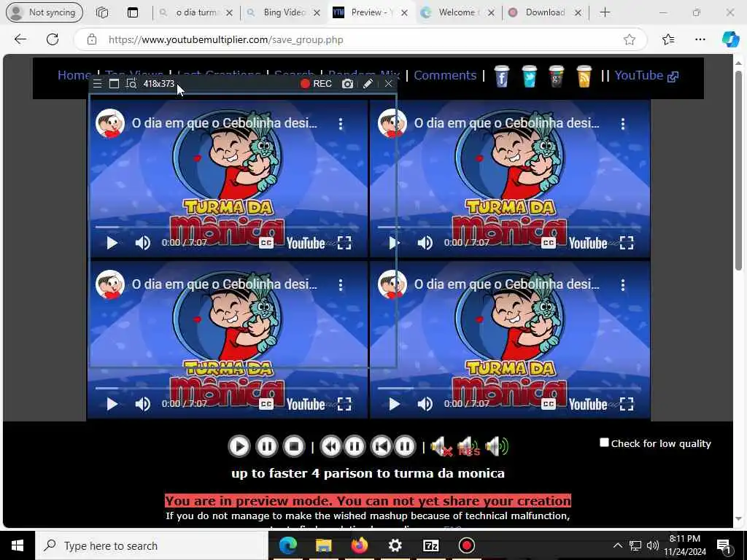The image size is (747, 560).
Task: Seek on the top-right video's progress bar
Action: tap(510, 227)
